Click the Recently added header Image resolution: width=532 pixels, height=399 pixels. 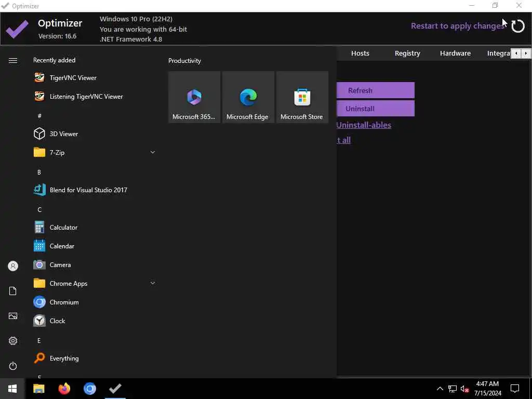tap(54, 60)
